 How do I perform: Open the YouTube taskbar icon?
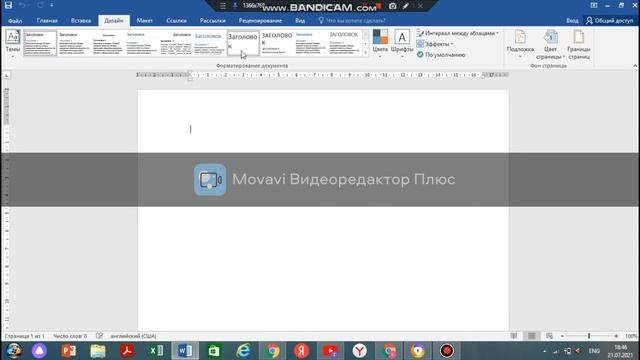click(331, 351)
